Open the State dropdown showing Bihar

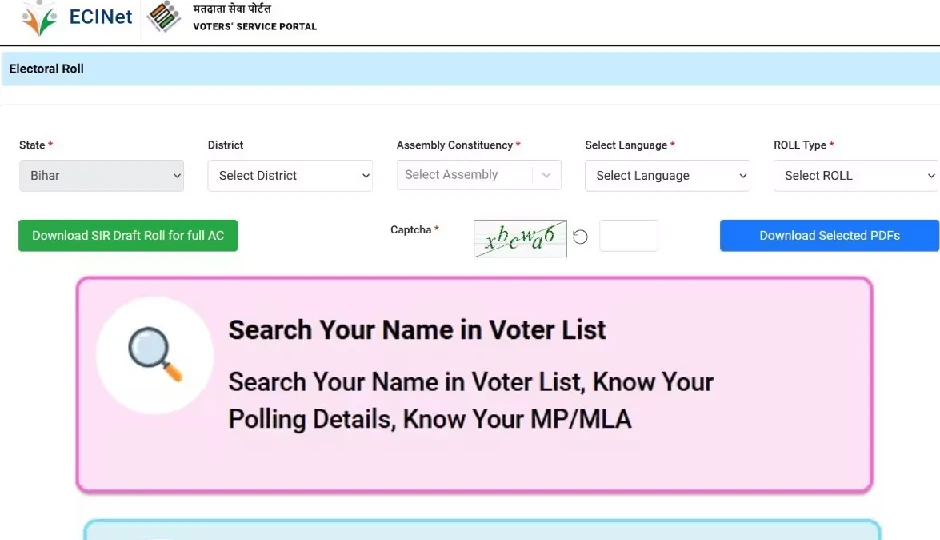[x=101, y=175]
